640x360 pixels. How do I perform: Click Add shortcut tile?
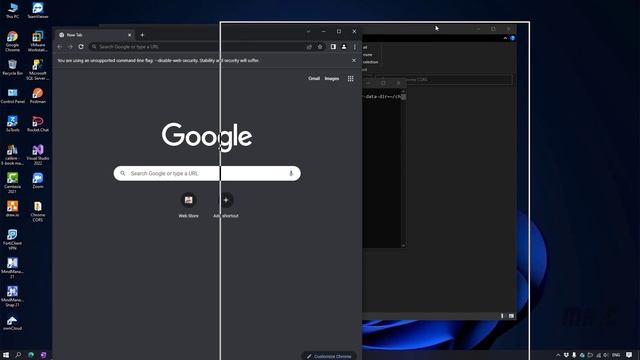tap(226, 205)
